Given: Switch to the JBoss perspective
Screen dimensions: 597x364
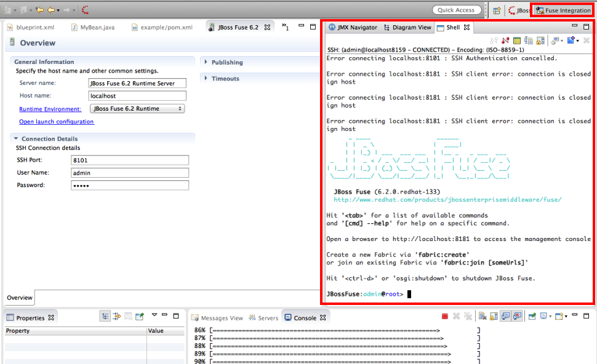Looking at the screenshot, I should point(519,10).
